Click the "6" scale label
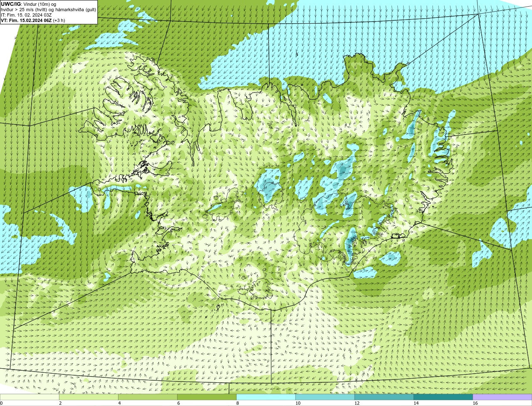532x406 pixels. [x=179, y=403]
